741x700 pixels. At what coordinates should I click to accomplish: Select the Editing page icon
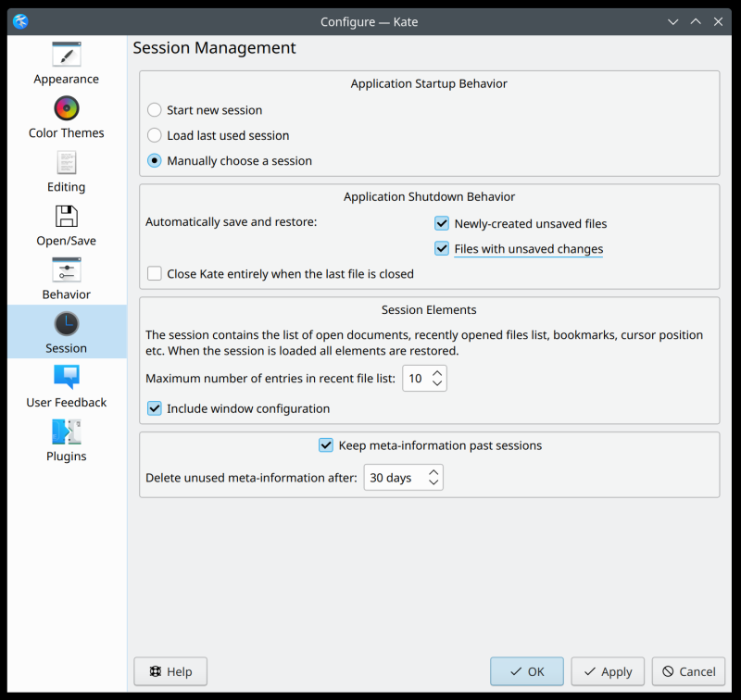(x=67, y=163)
